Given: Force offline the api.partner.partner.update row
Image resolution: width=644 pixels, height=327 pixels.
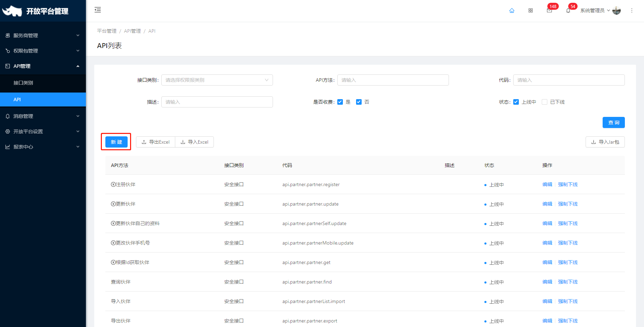Looking at the screenshot, I should (x=568, y=204).
